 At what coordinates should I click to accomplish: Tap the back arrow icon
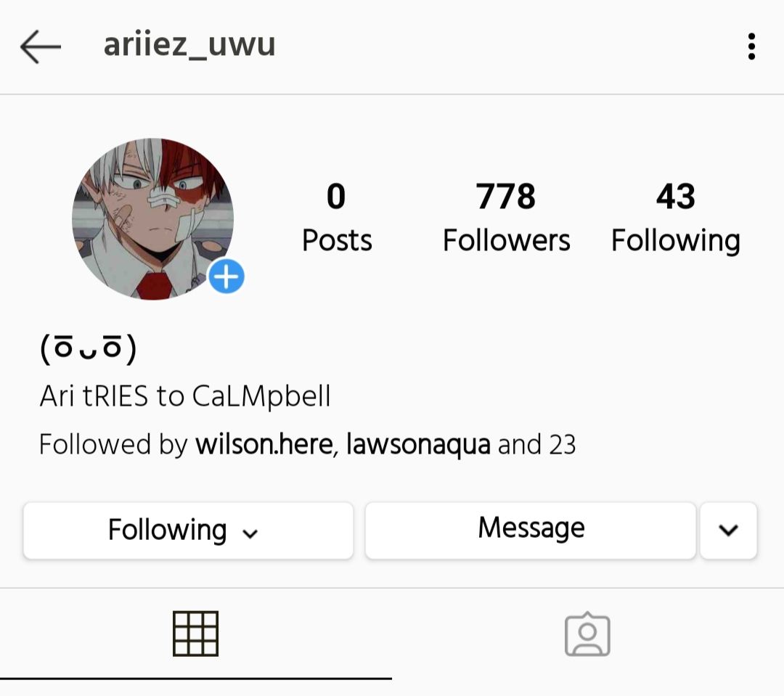coord(41,46)
